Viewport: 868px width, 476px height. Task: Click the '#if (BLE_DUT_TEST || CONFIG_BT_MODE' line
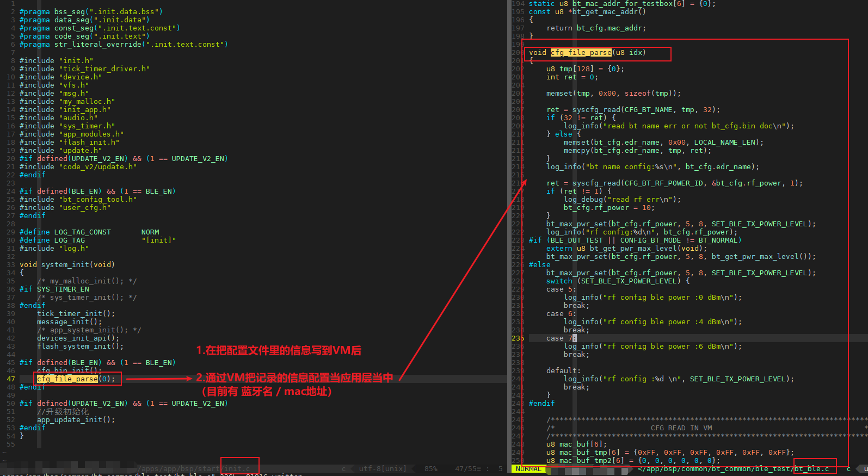[635, 240]
